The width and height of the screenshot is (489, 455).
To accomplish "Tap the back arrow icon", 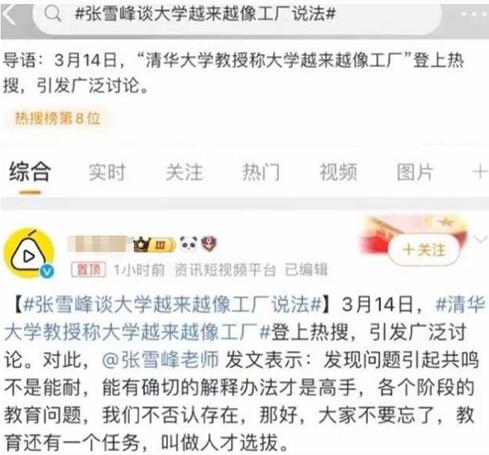I will [9, 15].
